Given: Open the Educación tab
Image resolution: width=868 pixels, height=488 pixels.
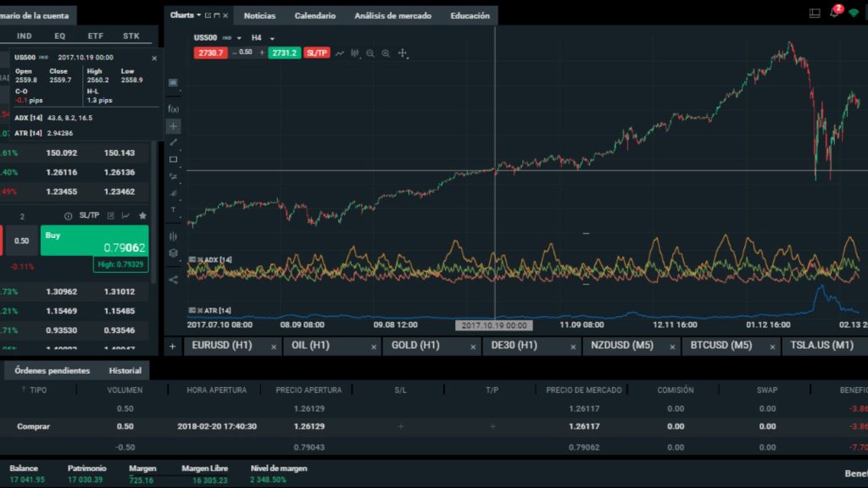Looking at the screenshot, I should pos(470,15).
